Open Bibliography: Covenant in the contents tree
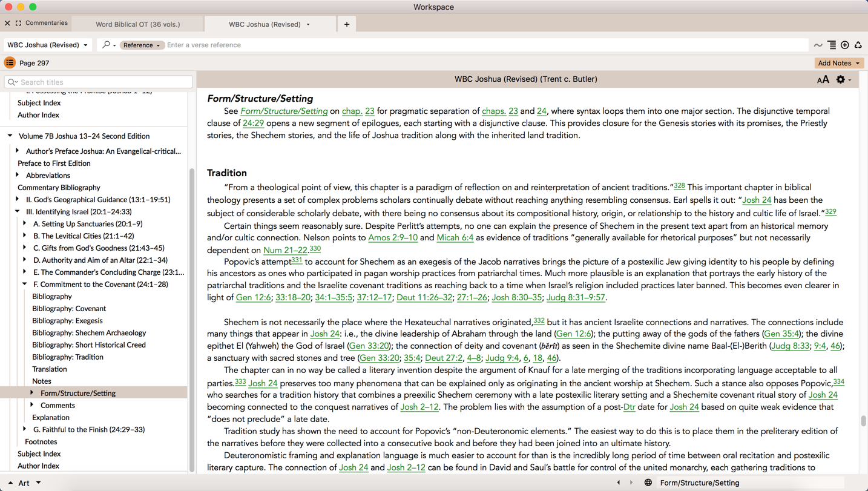Viewport: 868px width, 491px height. (69, 308)
